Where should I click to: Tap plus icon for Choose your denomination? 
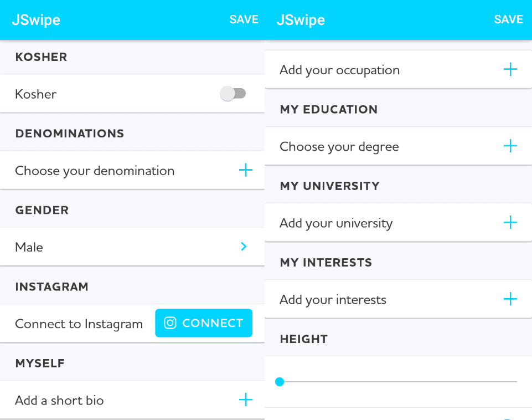(x=246, y=170)
